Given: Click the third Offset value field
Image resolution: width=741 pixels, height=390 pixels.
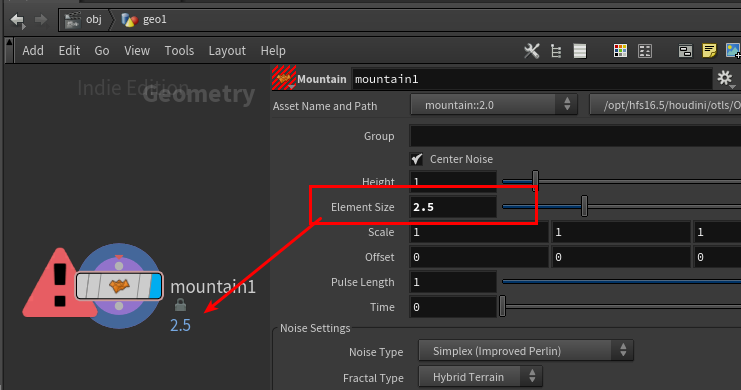Looking at the screenshot, I should 717,257.
